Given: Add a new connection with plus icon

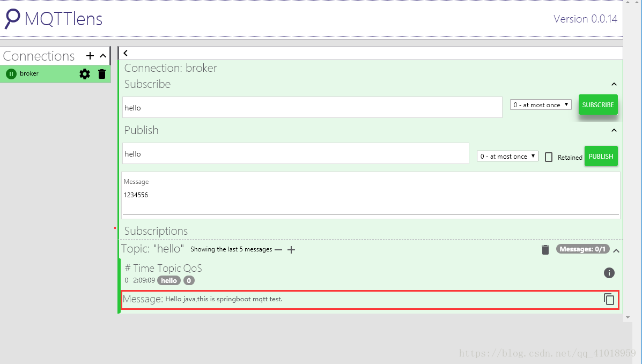Looking at the screenshot, I should point(90,55).
